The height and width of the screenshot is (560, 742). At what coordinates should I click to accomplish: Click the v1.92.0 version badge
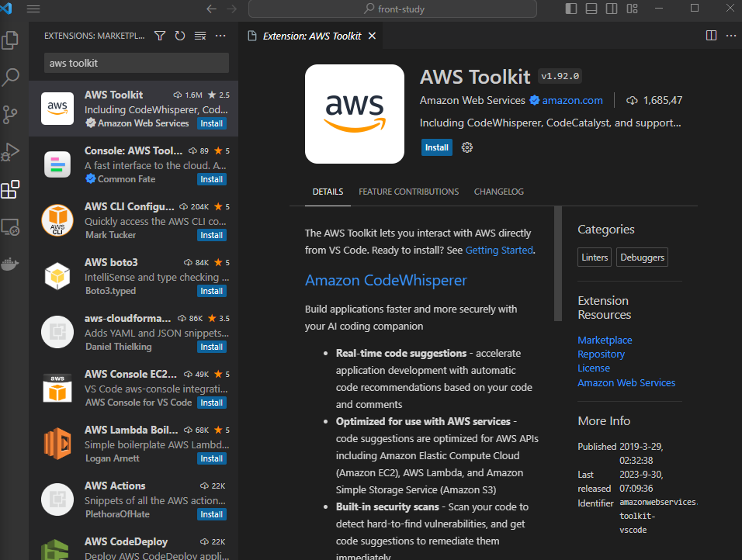[560, 76]
